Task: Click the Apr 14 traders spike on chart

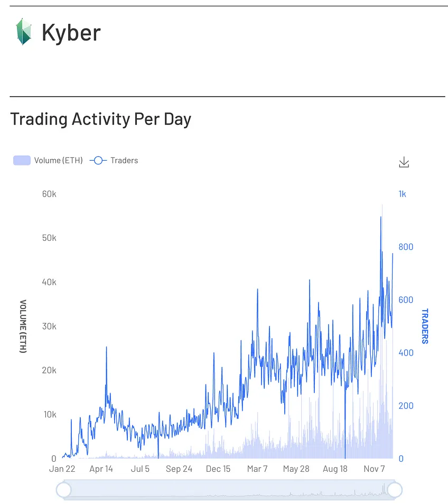Action: [106, 347]
